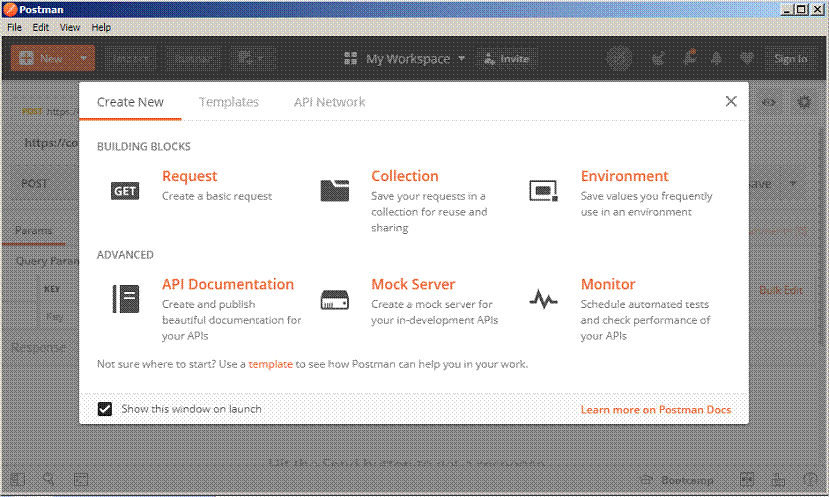Click the two-pane layout icon in status bar
This screenshot has height=497, width=829.
747,480
